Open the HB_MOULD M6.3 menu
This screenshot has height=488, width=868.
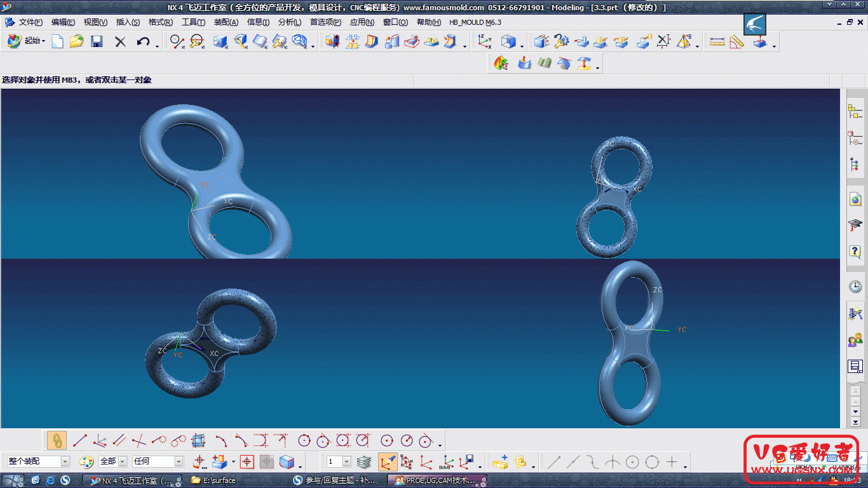(x=475, y=22)
